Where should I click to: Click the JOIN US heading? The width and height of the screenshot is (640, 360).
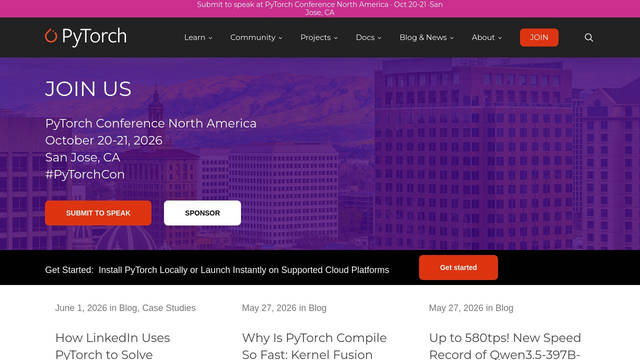point(88,89)
